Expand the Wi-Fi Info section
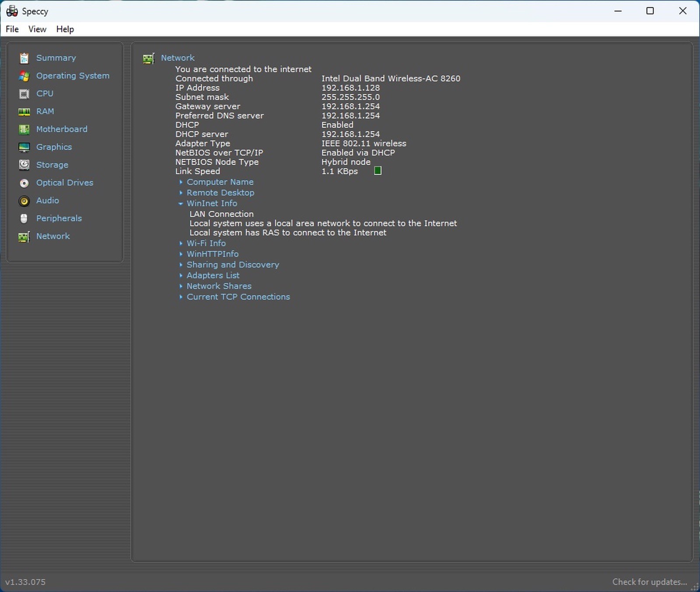The height and width of the screenshot is (592, 700). [x=181, y=243]
